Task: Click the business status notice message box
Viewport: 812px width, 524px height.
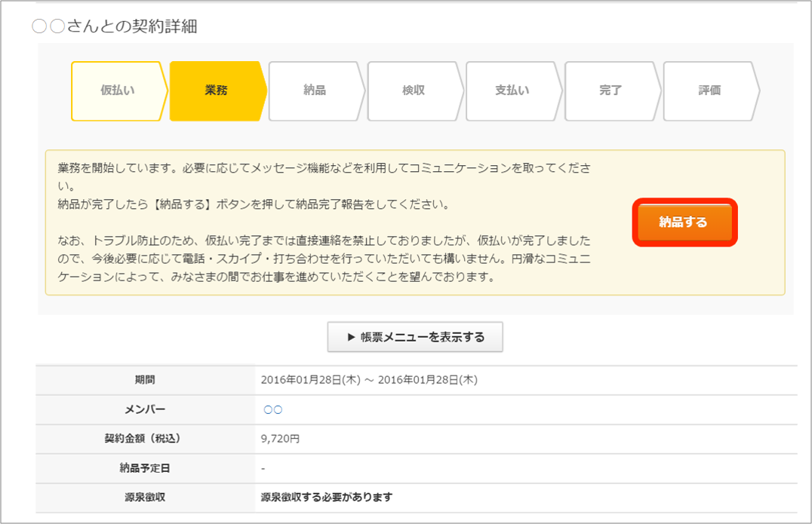Action: (x=324, y=222)
